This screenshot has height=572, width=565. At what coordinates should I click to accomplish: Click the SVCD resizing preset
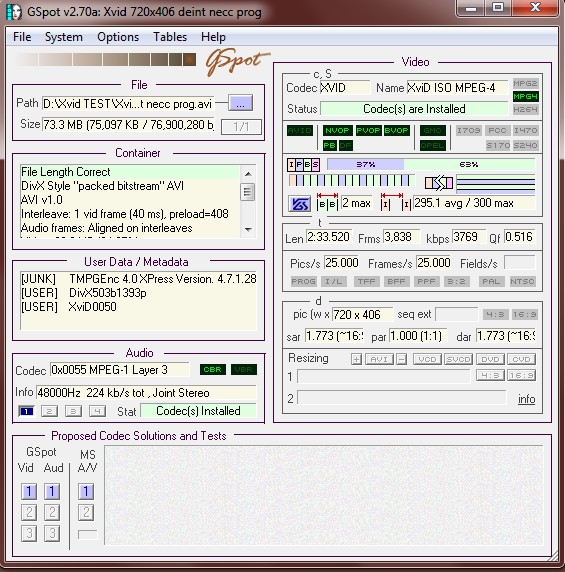458,359
